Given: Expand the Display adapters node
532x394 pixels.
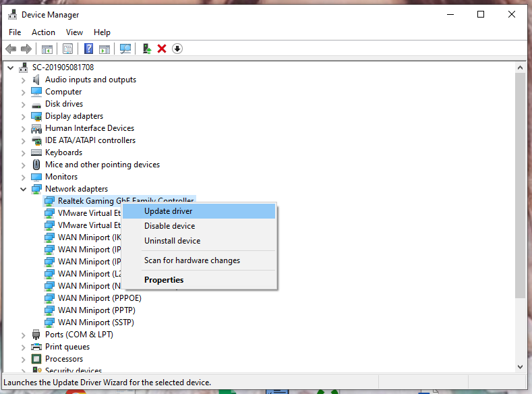Looking at the screenshot, I should tap(23, 117).
